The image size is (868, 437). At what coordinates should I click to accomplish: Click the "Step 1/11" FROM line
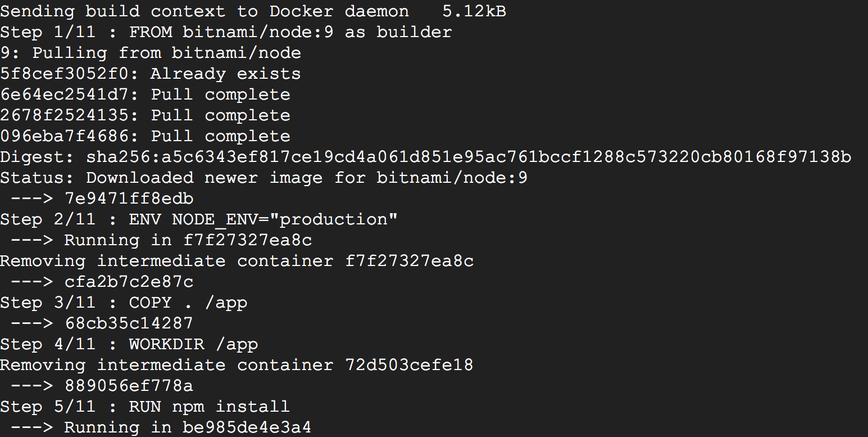[x=226, y=32]
